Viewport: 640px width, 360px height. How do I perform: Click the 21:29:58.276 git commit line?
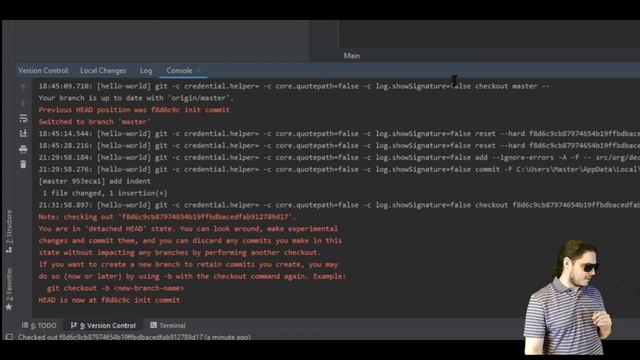(339, 169)
